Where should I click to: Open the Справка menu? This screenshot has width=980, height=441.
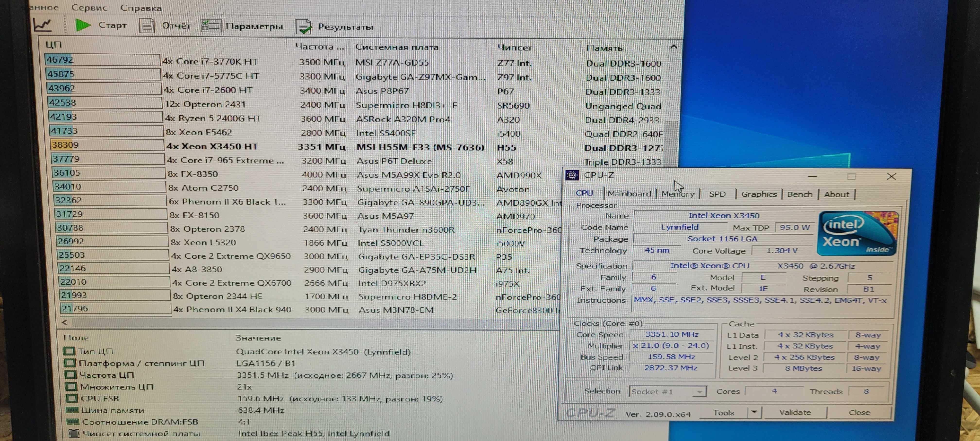[x=141, y=8]
